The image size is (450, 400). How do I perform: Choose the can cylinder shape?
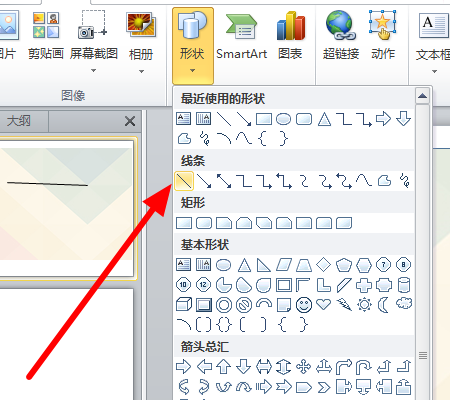[x=404, y=285]
